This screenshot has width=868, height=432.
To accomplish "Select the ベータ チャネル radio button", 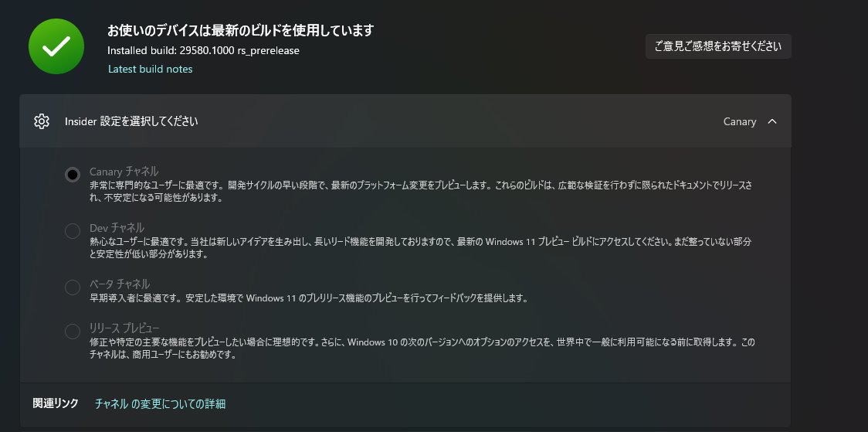I will coord(73,287).
